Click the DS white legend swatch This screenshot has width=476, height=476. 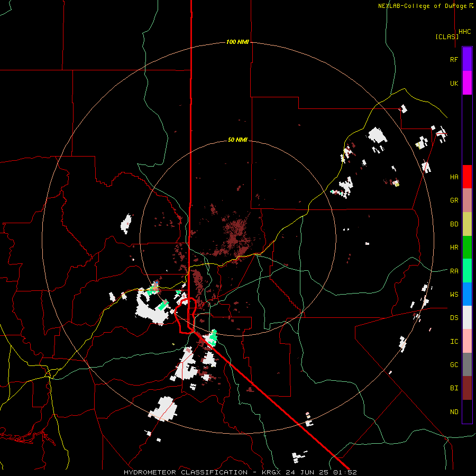[467, 317]
